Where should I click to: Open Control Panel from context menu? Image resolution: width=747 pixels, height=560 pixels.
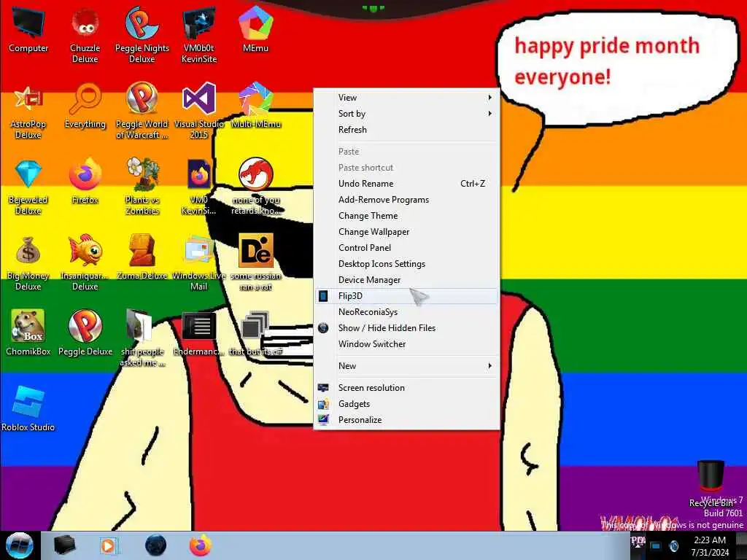pyautogui.click(x=406, y=248)
